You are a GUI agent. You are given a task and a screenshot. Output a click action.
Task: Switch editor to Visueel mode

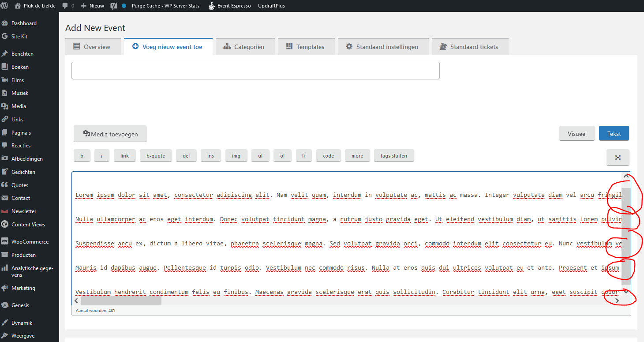point(577,134)
